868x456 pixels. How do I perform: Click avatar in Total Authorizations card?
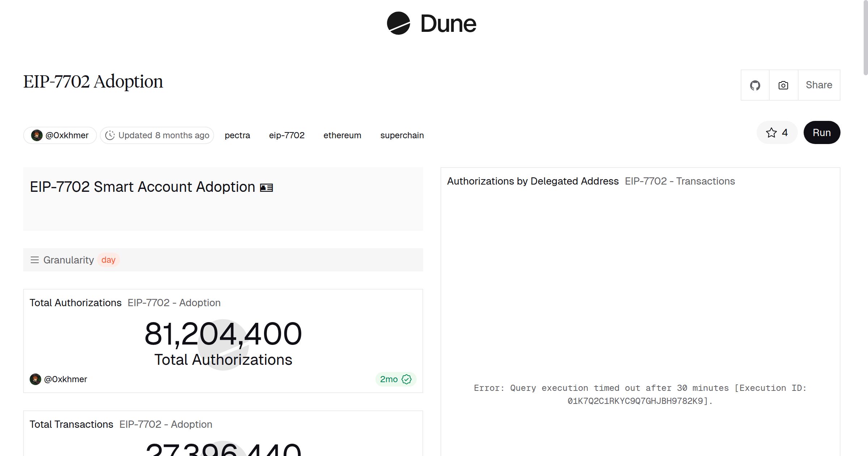(x=35, y=379)
